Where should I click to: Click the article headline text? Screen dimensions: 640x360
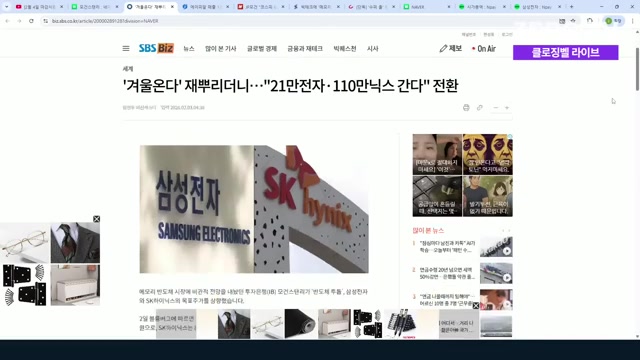290,86
